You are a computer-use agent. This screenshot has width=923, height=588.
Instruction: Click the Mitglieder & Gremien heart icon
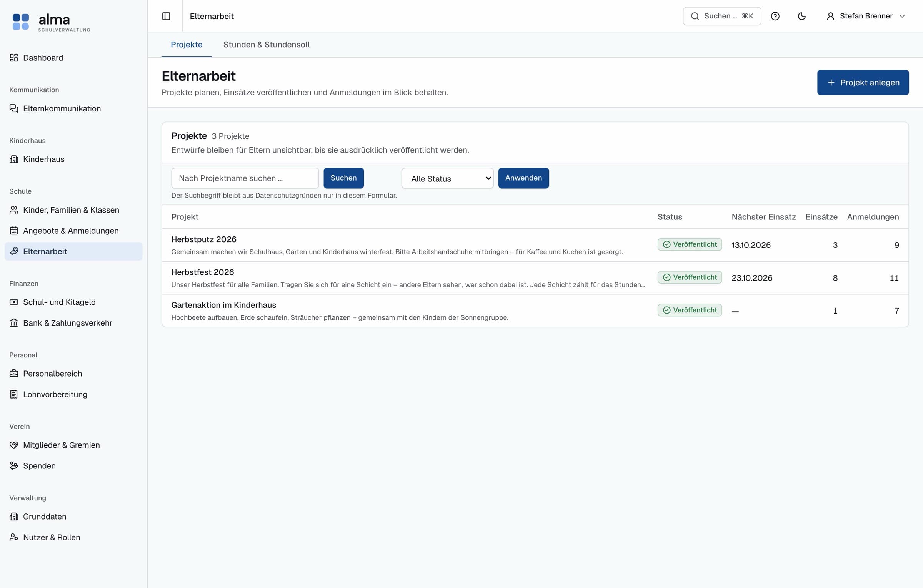tap(14, 445)
